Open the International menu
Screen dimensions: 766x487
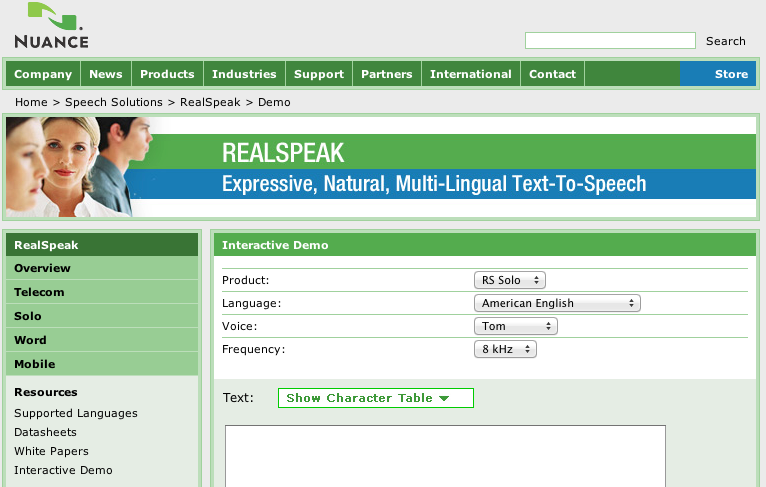point(471,74)
